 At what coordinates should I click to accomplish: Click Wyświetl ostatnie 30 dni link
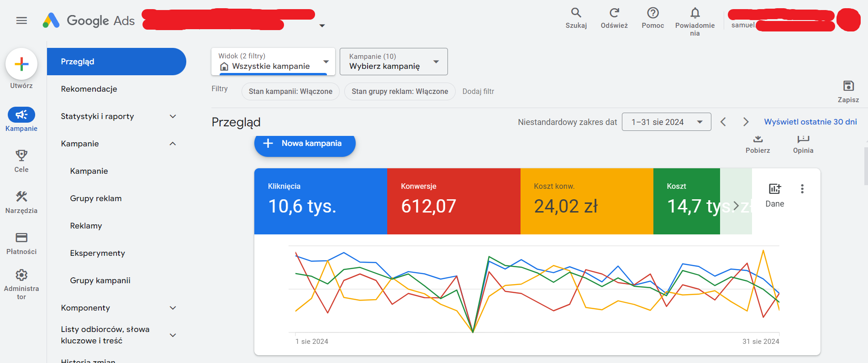click(x=810, y=122)
